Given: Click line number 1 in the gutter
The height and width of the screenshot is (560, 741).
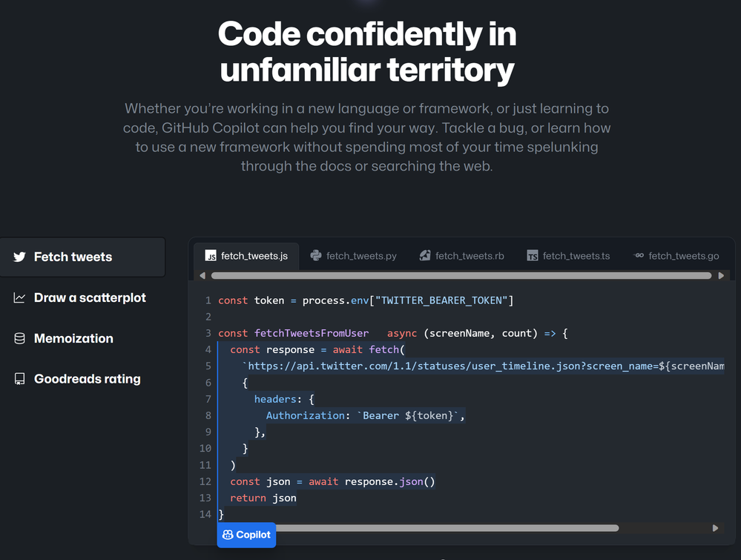Looking at the screenshot, I should (x=208, y=300).
